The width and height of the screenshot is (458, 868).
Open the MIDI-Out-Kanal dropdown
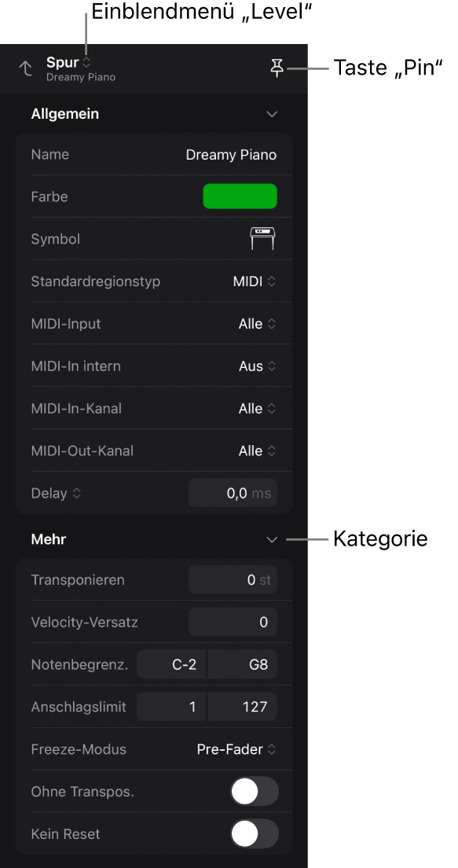point(257,451)
